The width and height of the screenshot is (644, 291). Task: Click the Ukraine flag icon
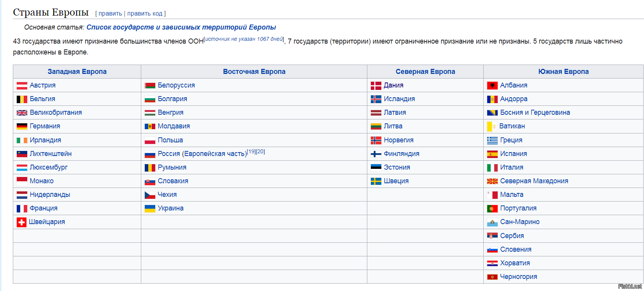coord(150,209)
